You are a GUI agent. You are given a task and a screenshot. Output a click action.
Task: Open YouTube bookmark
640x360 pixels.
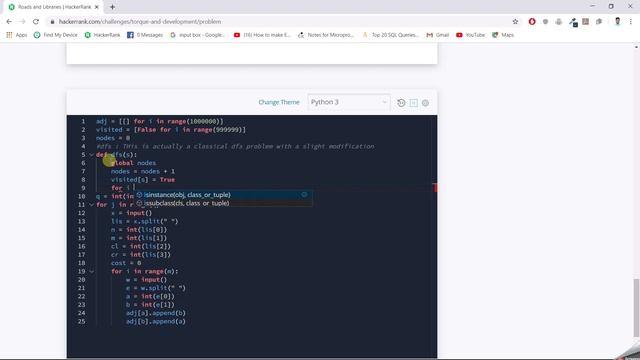(x=471, y=35)
